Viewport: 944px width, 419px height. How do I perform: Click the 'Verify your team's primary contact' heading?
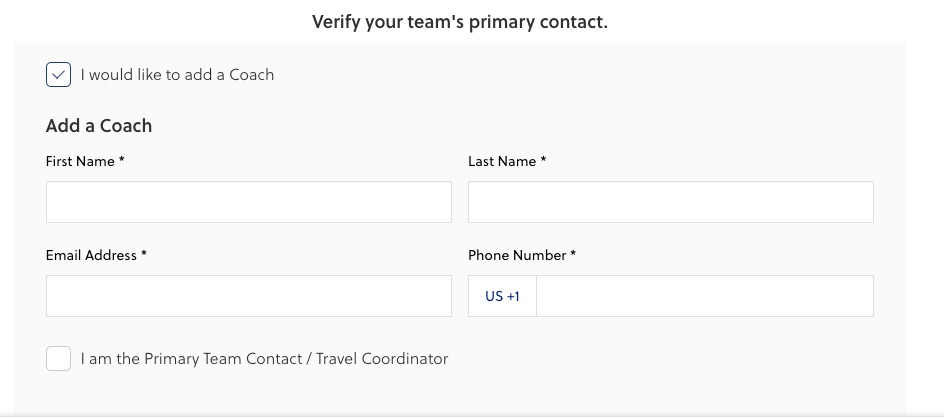[x=460, y=22]
